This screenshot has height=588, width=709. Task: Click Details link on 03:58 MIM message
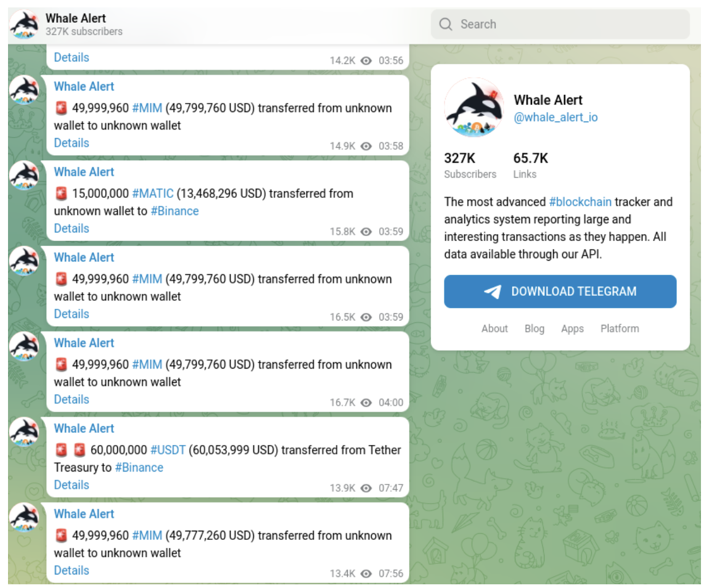click(72, 143)
